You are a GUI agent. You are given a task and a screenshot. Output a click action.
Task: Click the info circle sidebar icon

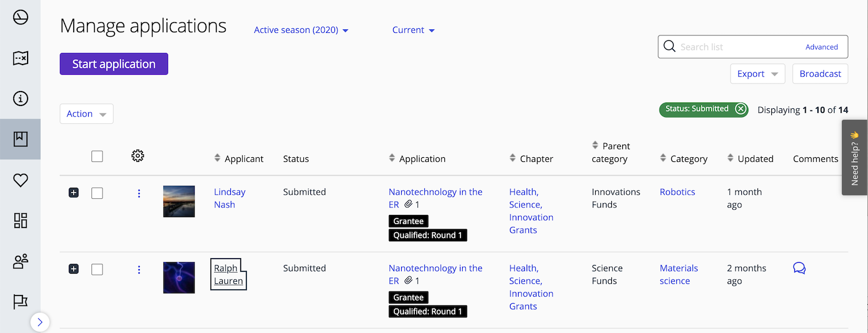click(x=21, y=99)
